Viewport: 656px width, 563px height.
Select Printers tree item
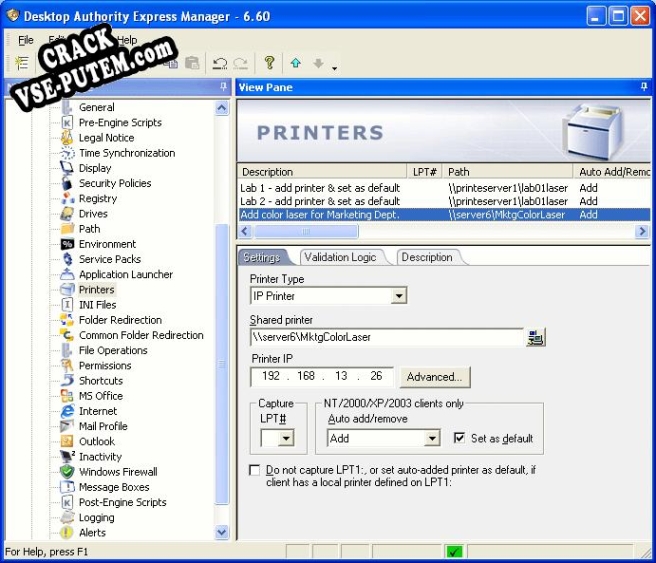click(x=96, y=289)
